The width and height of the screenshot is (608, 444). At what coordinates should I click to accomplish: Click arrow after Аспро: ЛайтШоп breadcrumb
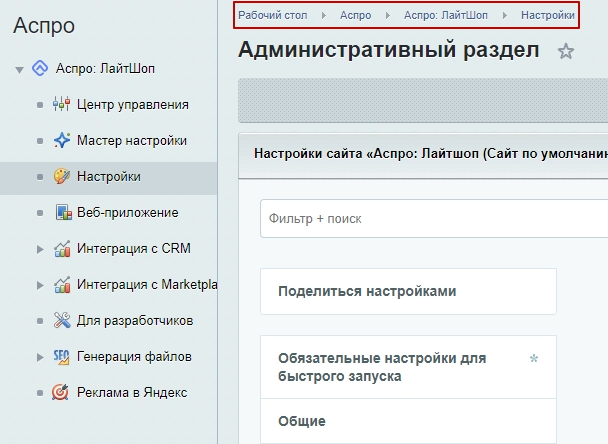504,16
